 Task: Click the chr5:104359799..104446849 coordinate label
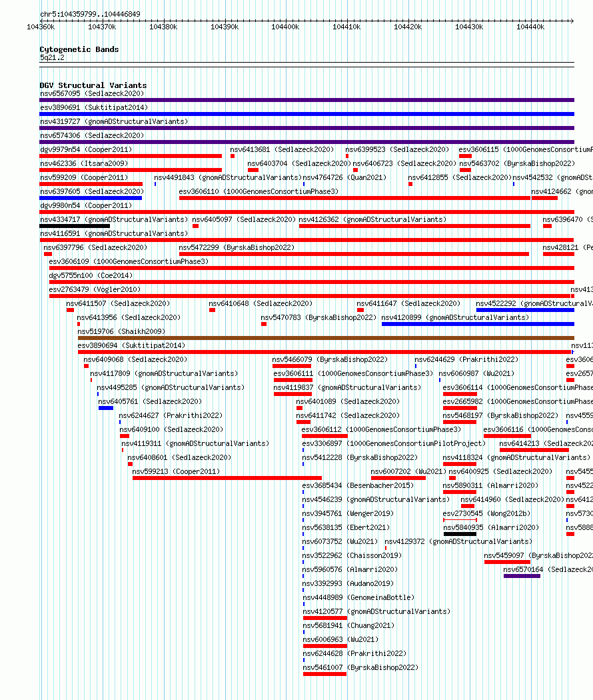tap(90, 14)
